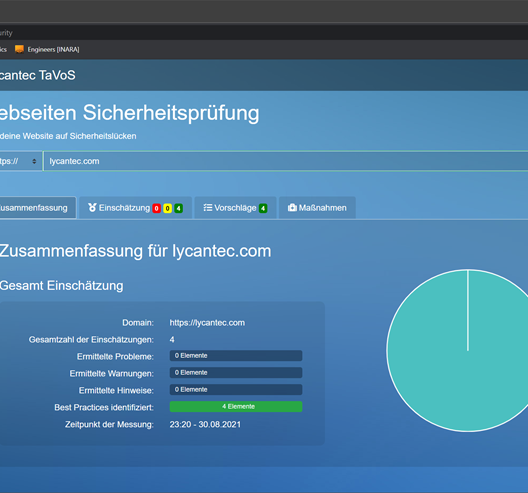The width and height of the screenshot is (528, 493).
Task: Open the Maßnahmen tab
Action: [317, 208]
